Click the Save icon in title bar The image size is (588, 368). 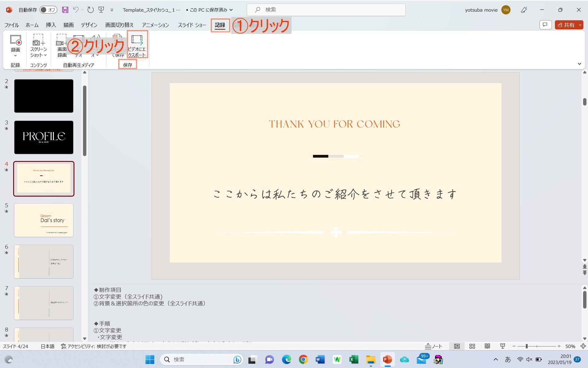[65, 10]
